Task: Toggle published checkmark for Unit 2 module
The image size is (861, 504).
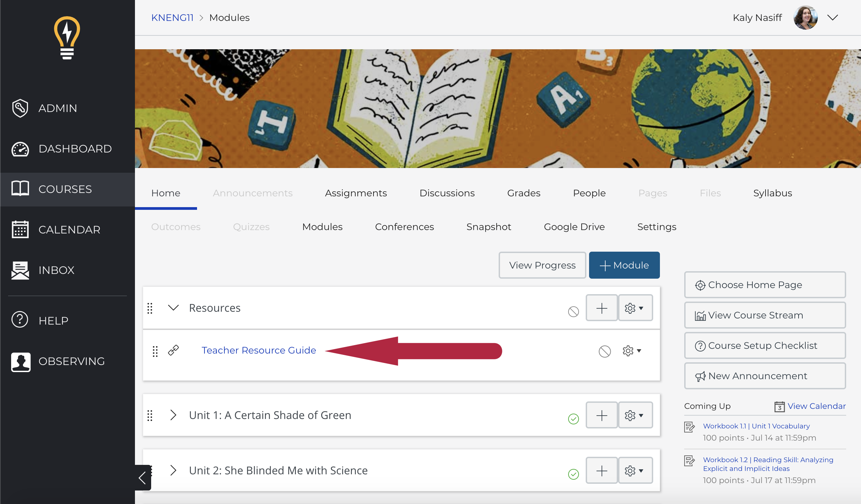Action: coord(573,474)
